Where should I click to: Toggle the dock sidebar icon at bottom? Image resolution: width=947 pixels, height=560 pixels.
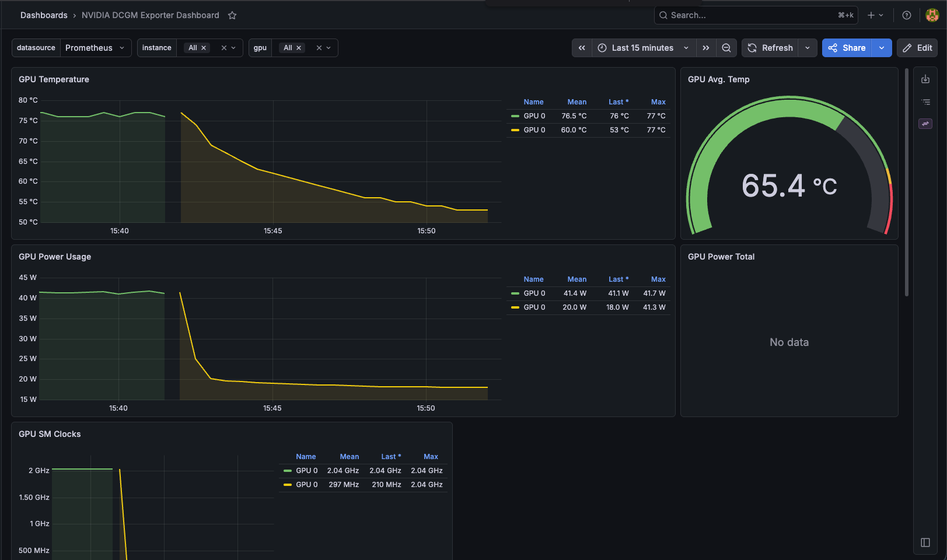(x=925, y=542)
